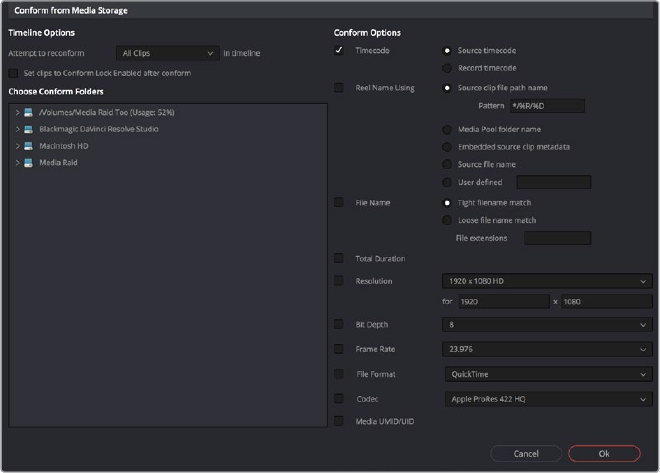Select the Record timecode radio button
This screenshot has width=660, height=473.
click(446, 68)
